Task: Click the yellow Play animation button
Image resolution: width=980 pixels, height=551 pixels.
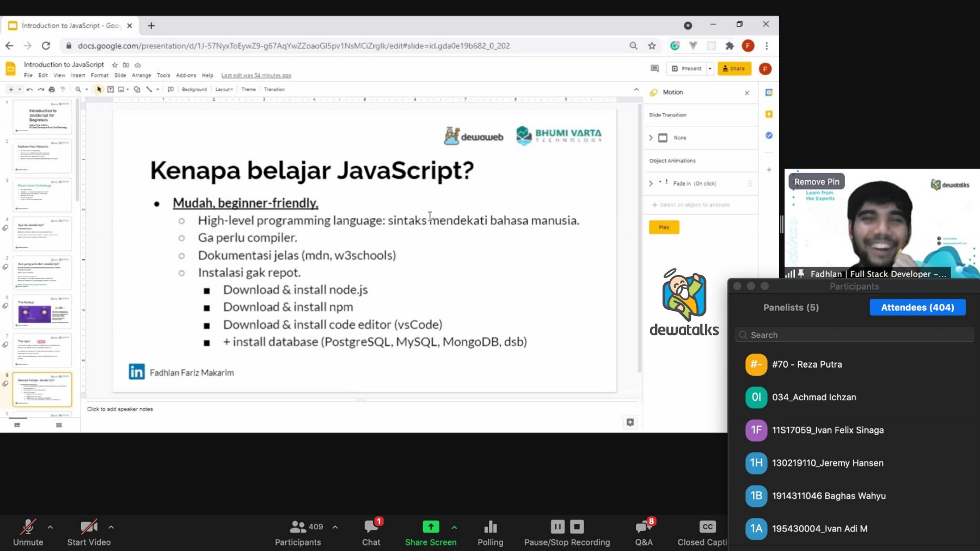Action: point(664,227)
